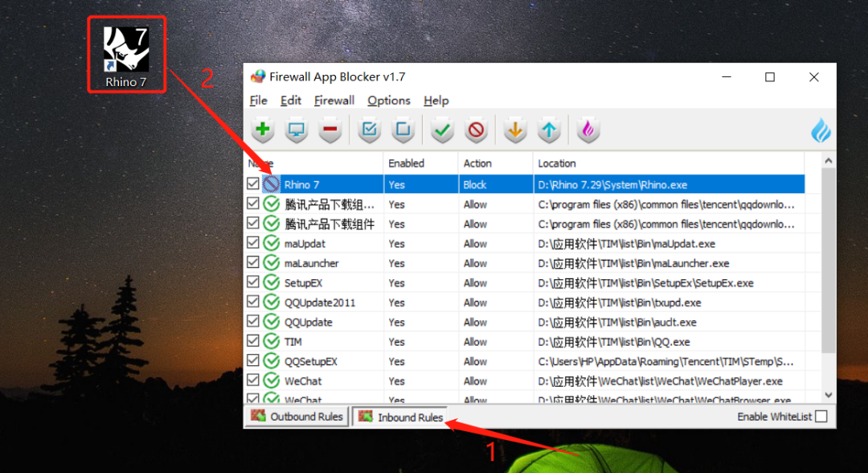868x473 pixels.
Task: Sort rules by the Location column header
Action: click(553, 162)
